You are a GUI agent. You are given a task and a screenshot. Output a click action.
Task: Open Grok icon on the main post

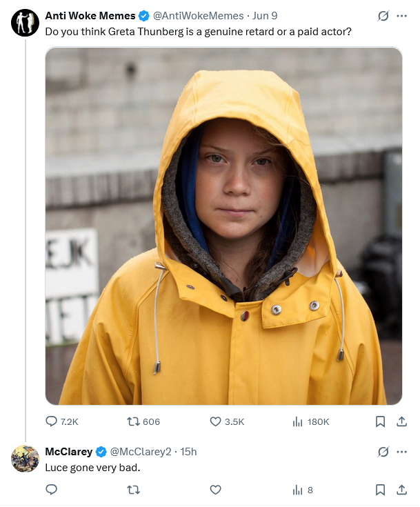(383, 15)
